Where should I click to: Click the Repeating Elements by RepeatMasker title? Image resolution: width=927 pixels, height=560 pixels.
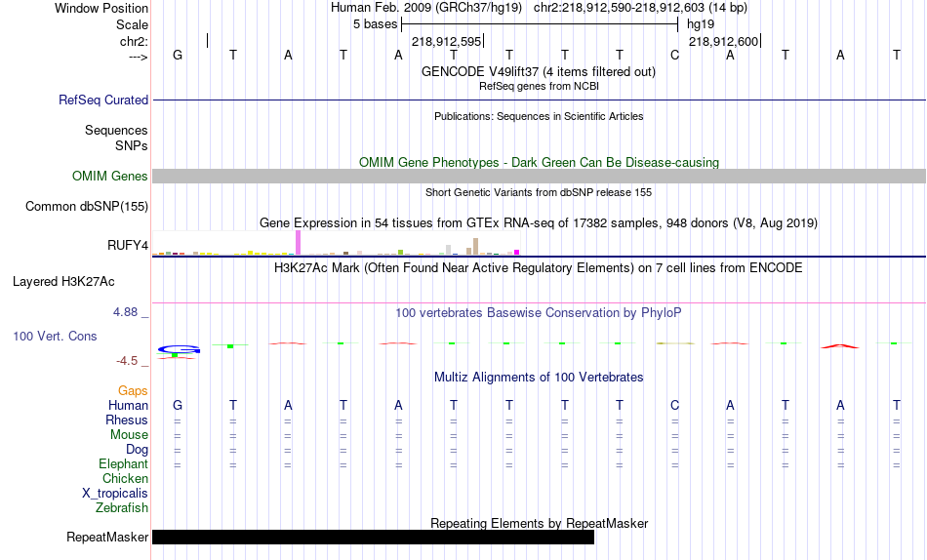539,523
